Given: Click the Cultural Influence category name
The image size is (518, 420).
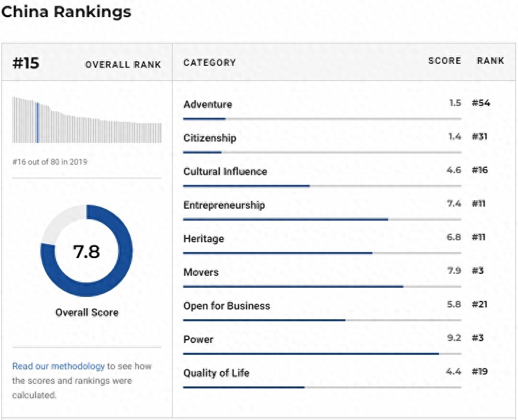Looking at the screenshot, I should (225, 171).
